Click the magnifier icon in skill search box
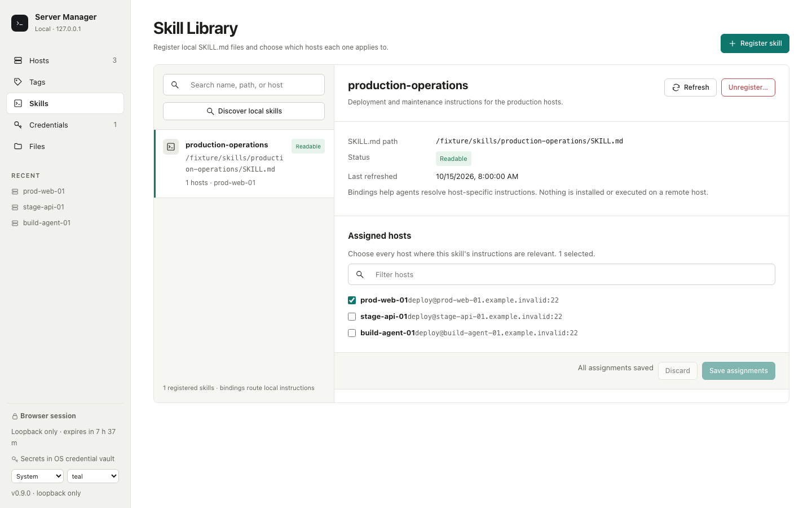Screen dimensions: 812x508 [175, 85]
